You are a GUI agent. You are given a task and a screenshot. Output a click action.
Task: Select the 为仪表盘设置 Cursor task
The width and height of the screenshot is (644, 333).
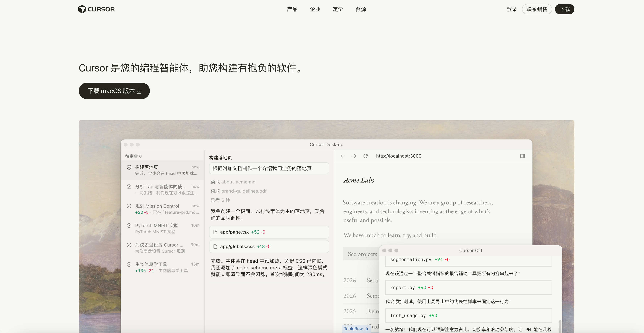pos(162,248)
